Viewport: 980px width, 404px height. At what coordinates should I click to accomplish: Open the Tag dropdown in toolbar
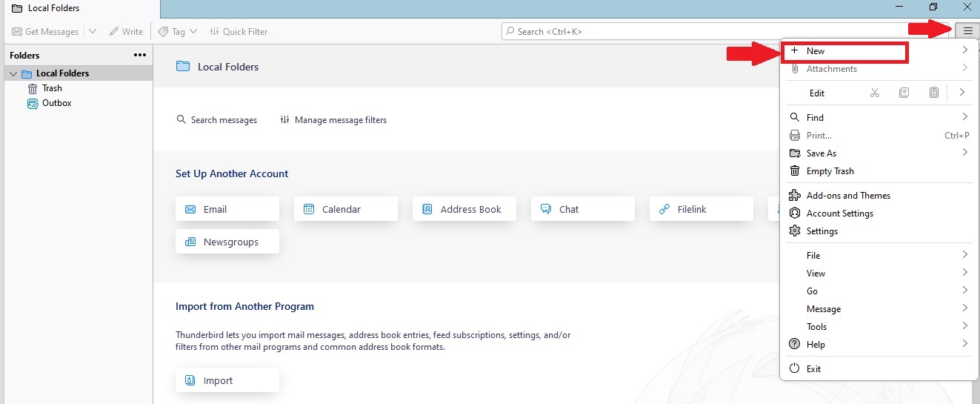click(x=178, y=31)
